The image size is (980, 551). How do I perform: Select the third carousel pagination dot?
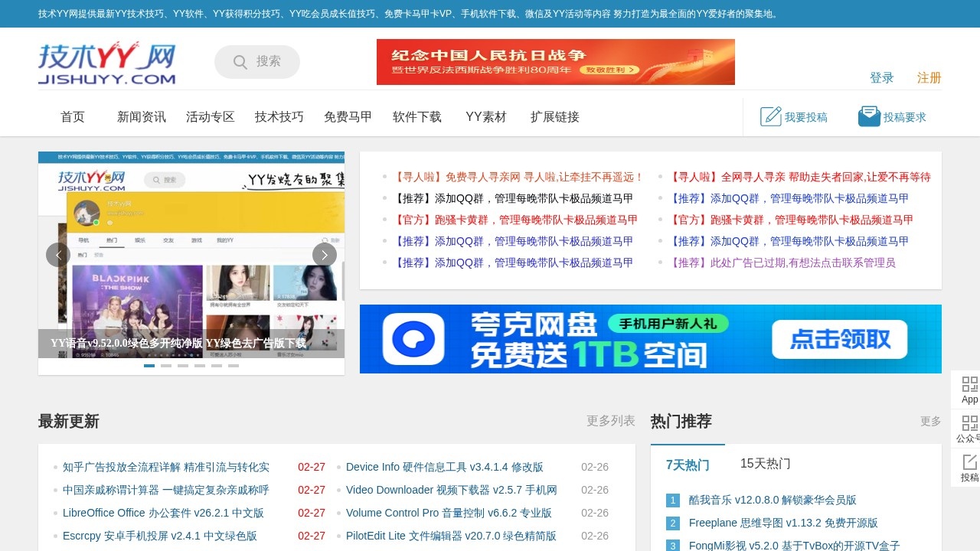click(x=183, y=366)
